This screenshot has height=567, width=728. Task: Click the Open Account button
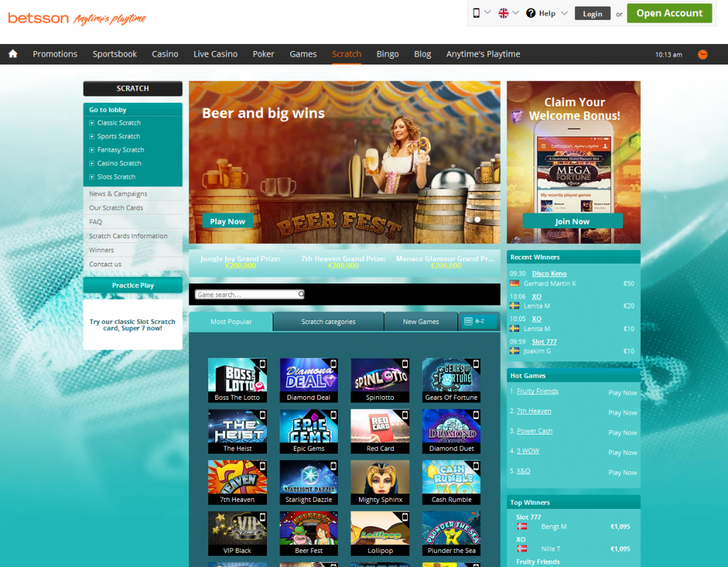[669, 13]
